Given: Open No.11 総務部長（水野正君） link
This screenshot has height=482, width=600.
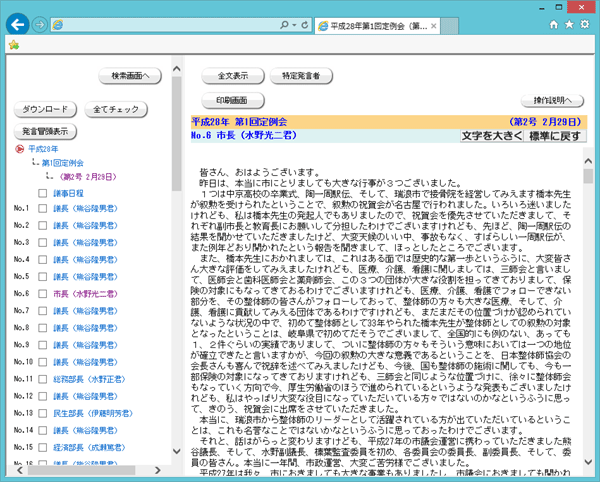Looking at the screenshot, I should click(x=89, y=379).
